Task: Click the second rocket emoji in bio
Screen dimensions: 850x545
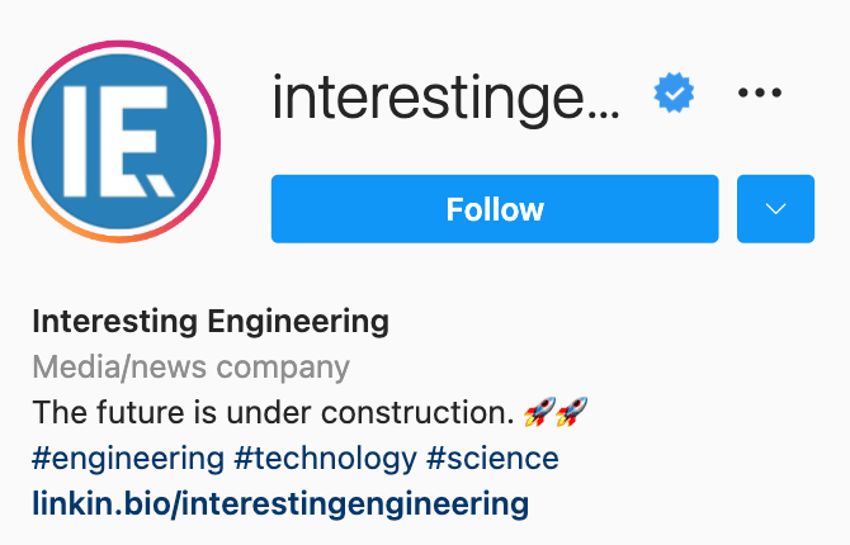Action: coord(572,411)
